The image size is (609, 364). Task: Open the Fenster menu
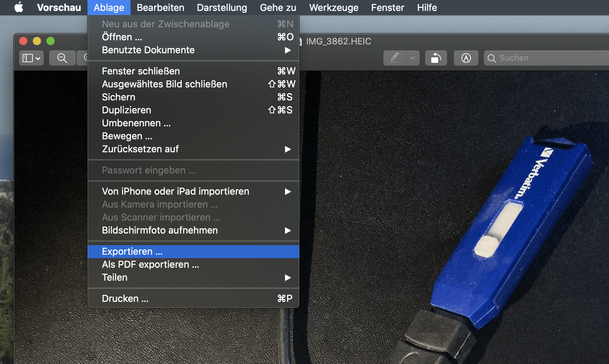pos(388,7)
